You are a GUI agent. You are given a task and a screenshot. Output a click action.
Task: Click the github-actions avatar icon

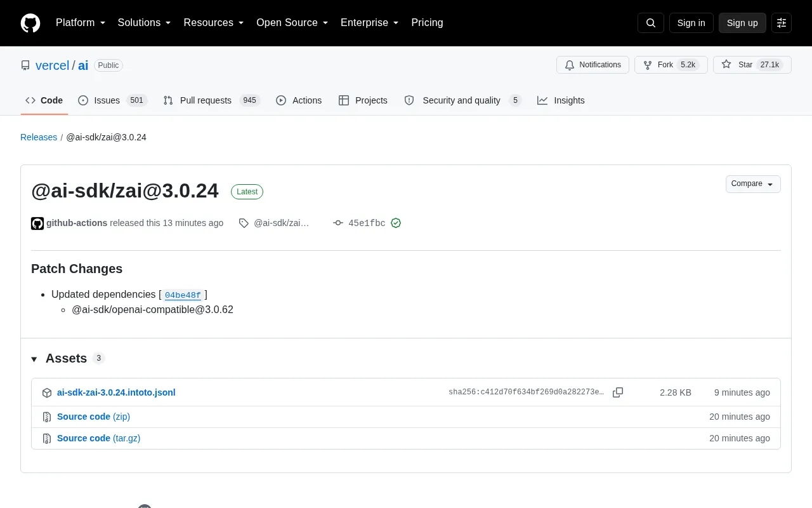coord(37,223)
